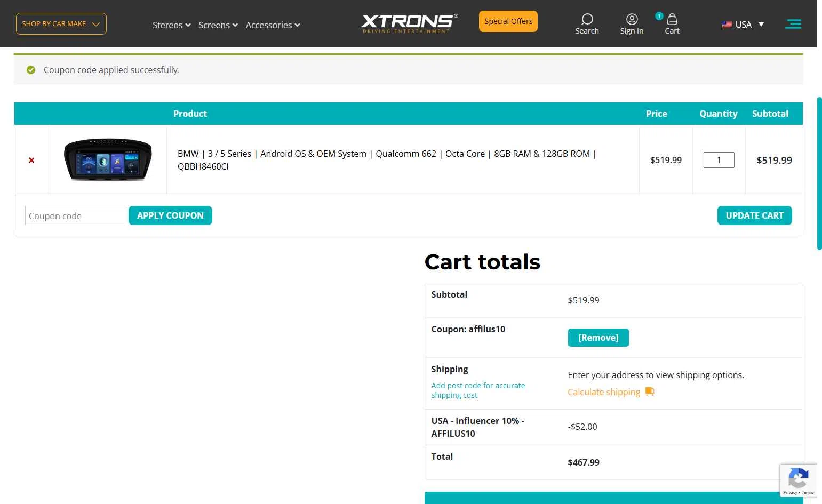
Task: Expand the Screens menu
Action: 218,25
